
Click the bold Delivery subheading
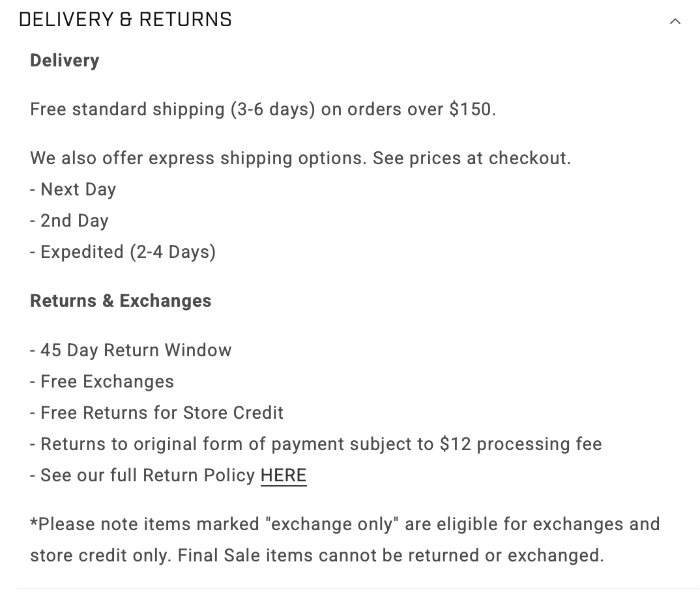click(65, 61)
